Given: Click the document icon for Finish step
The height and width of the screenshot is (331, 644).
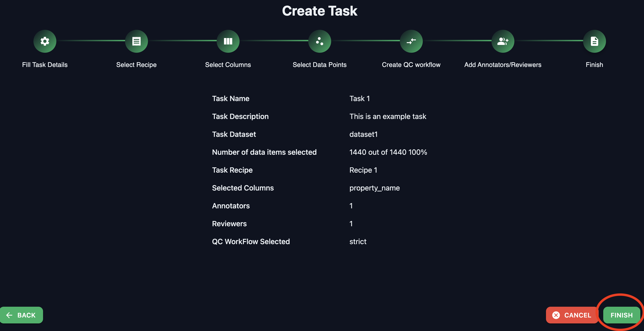Looking at the screenshot, I should pos(595,41).
